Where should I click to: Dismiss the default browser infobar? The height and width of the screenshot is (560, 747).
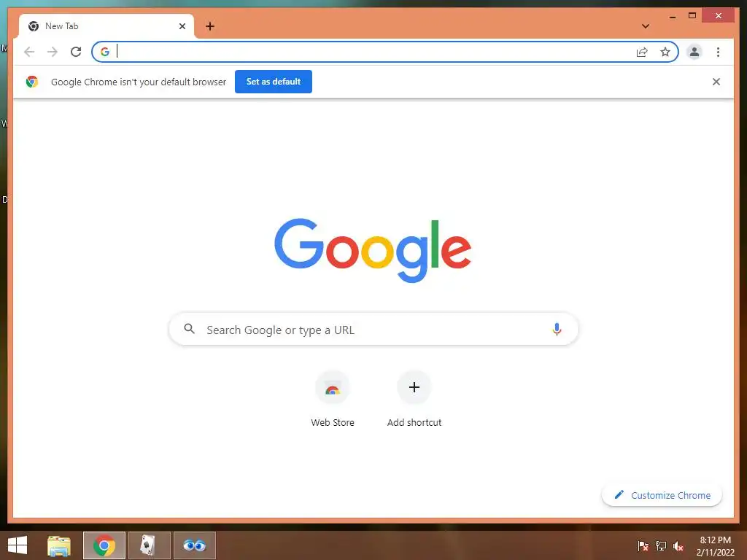pyautogui.click(x=716, y=82)
